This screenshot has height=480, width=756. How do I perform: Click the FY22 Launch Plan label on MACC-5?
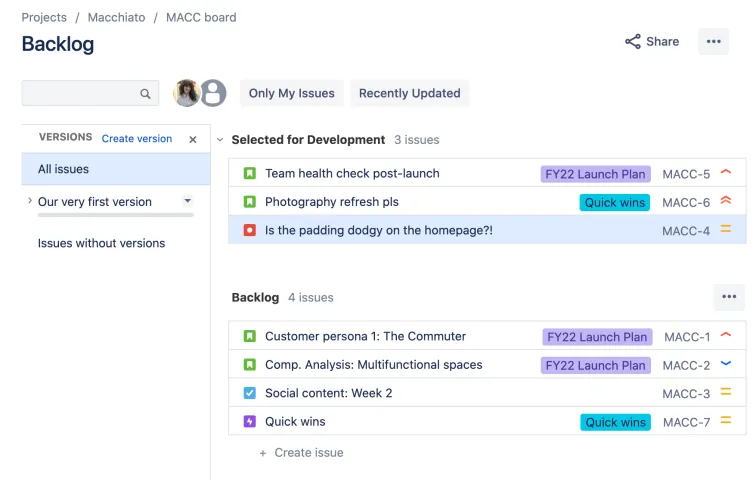click(x=595, y=174)
